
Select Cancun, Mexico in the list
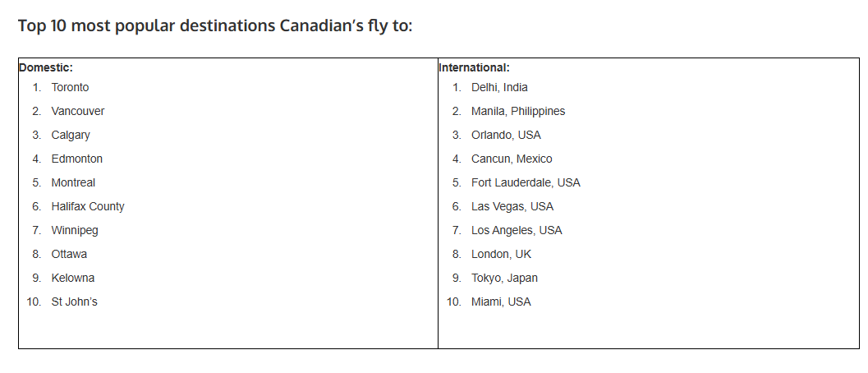click(512, 159)
